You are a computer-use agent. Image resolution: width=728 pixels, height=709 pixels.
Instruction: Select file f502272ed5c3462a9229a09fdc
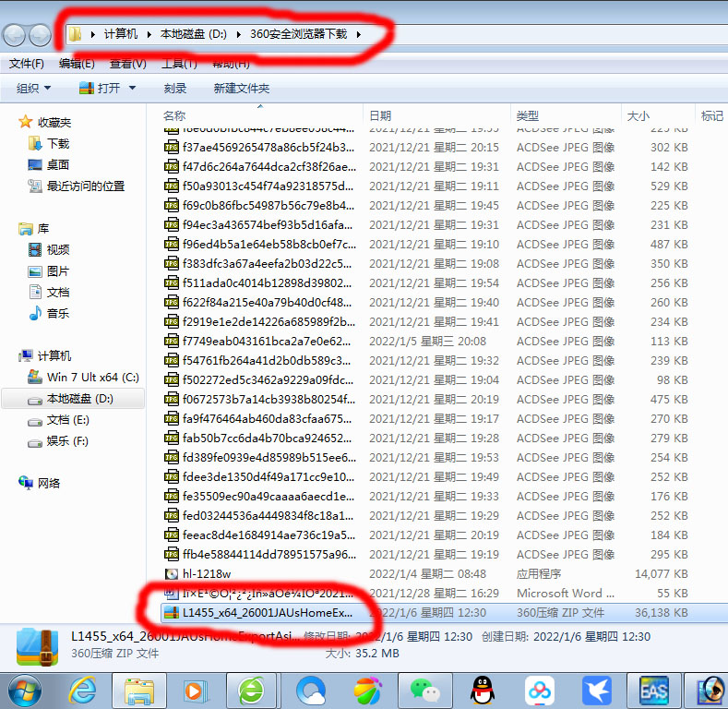coord(268,380)
